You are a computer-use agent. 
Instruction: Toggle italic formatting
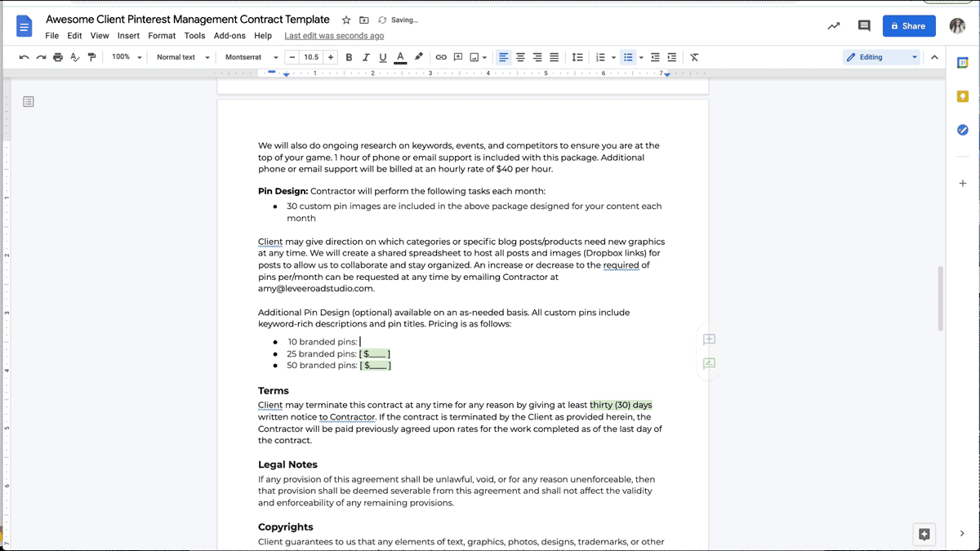tap(366, 57)
